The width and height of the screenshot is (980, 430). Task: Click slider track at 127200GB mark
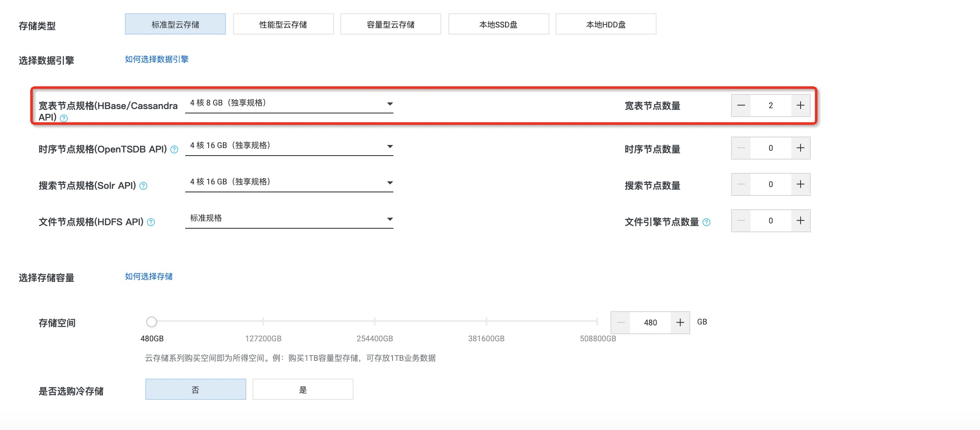click(263, 321)
